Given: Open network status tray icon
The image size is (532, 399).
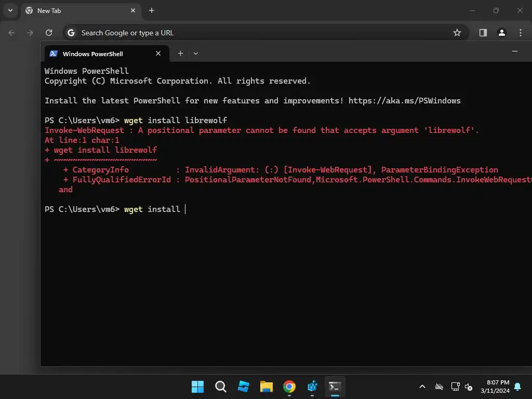Looking at the screenshot, I should [x=455, y=387].
